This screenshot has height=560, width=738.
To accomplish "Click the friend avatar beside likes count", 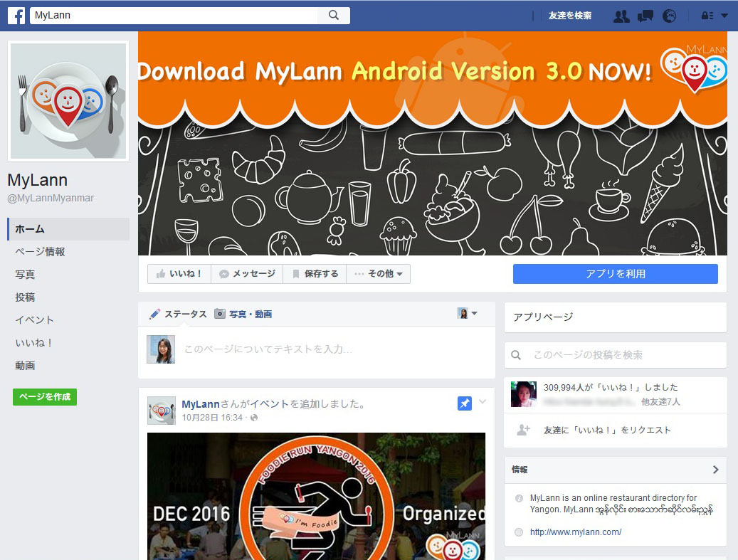I will pyautogui.click(x=523, y=394).
